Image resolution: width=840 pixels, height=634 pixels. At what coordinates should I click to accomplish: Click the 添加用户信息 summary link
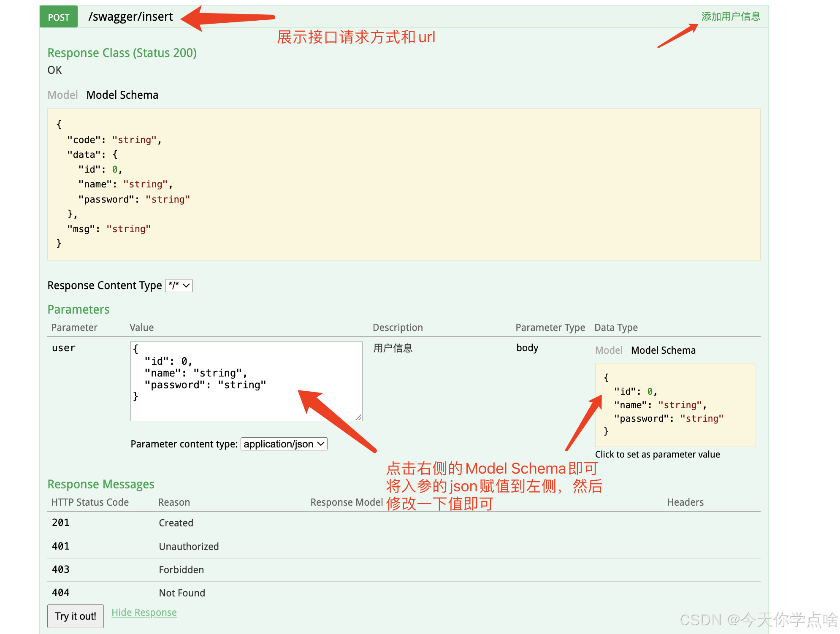coord(730,16)
